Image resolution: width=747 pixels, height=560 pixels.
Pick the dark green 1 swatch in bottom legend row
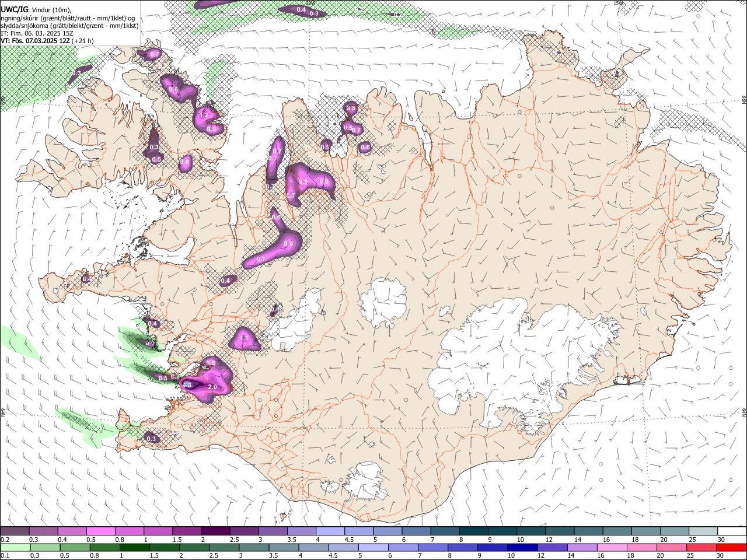coord(134,548)
